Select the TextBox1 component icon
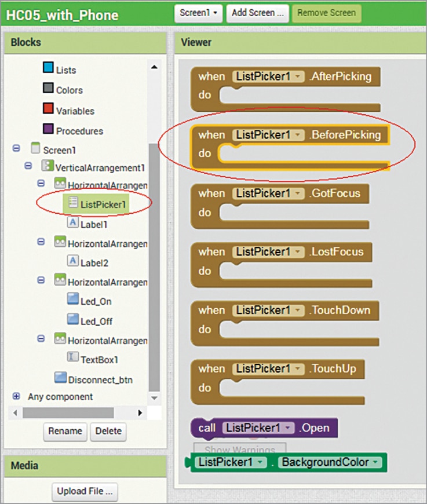 [x=73, y=359]
